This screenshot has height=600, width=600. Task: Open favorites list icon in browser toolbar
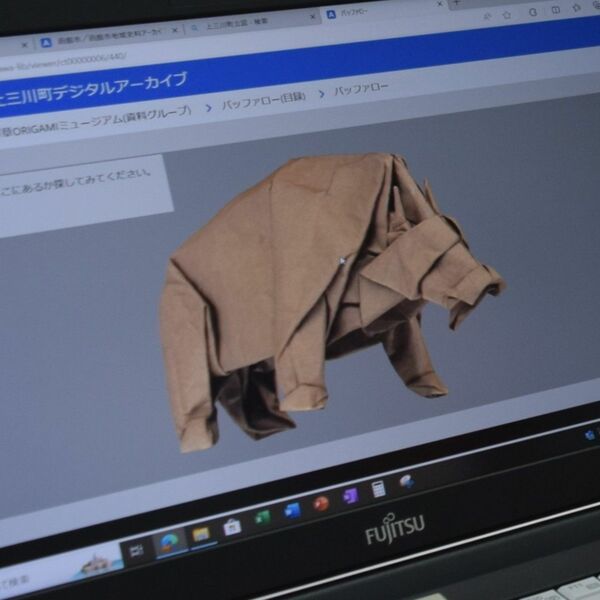pos(577,8)
